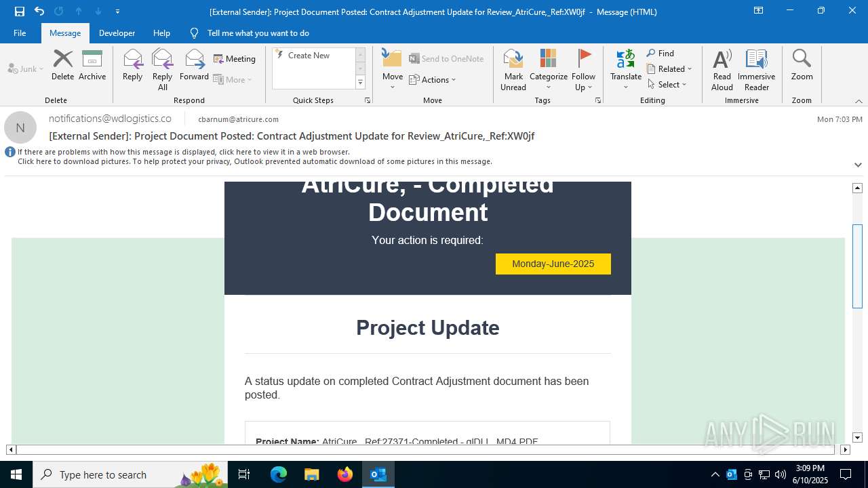
Task: Click the Translate button
Action: pos(626,69)
